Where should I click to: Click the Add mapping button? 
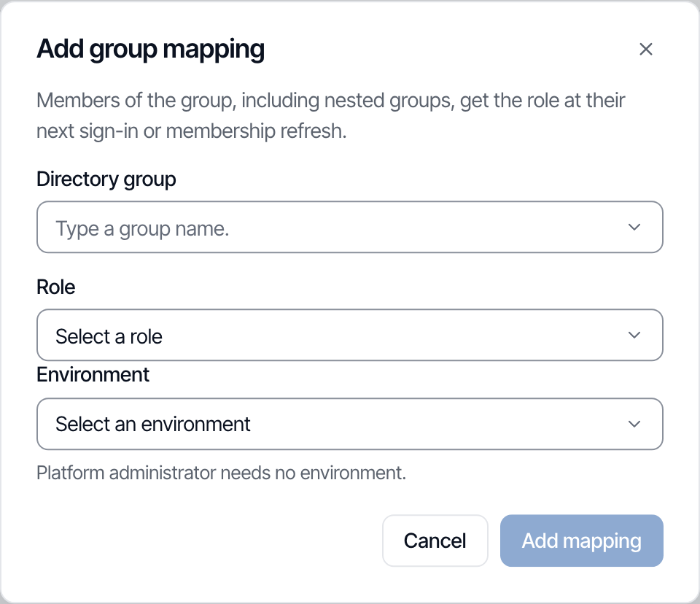tap(582, 541)
